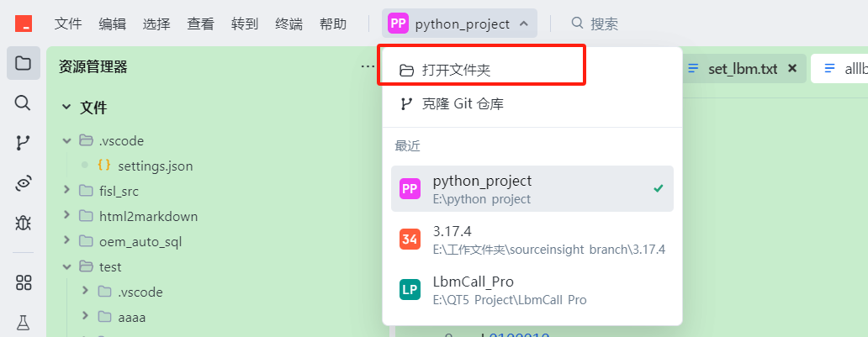Open the python_project project switcher dropdown
The image size is (868, 337).
tap(459, 24)
